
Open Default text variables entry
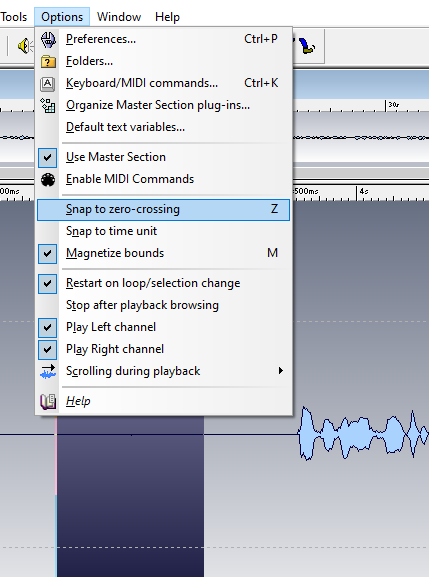coord(163,127)
